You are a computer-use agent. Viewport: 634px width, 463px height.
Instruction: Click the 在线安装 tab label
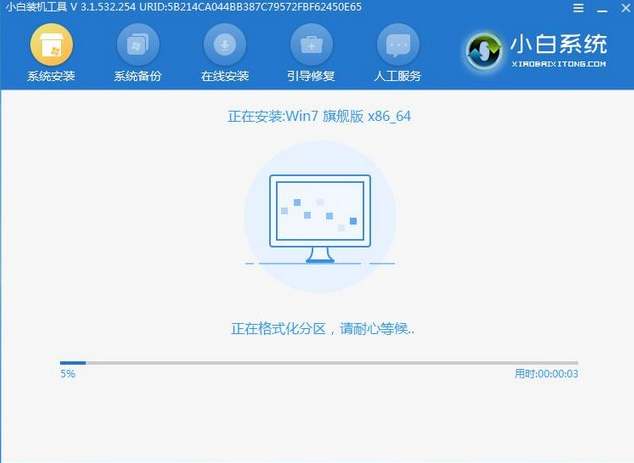(225, 76)
